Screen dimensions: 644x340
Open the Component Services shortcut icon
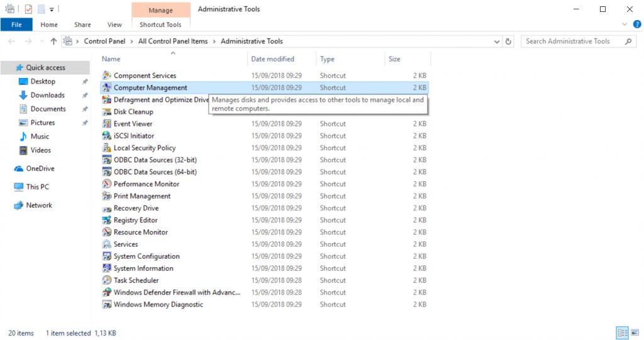point(107,75)
